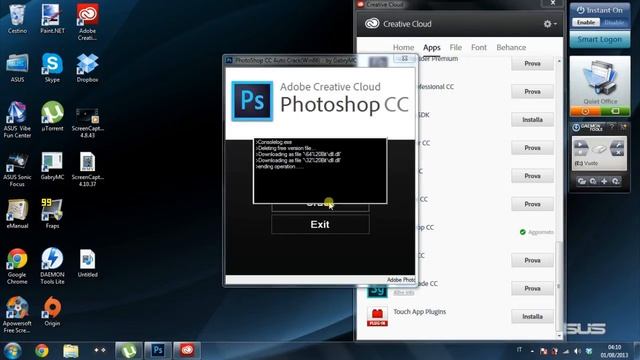Click the IT language indicator

click(x=519, y=350)
